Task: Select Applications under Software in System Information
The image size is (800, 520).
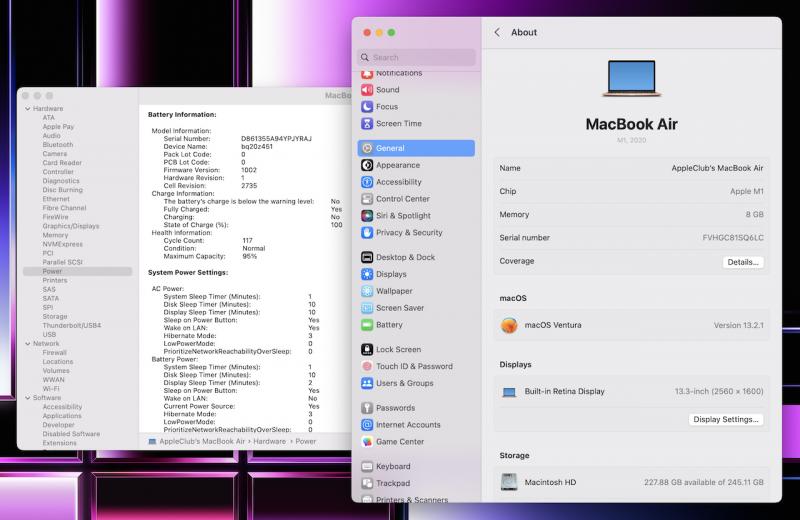Action: click(62, 415)
